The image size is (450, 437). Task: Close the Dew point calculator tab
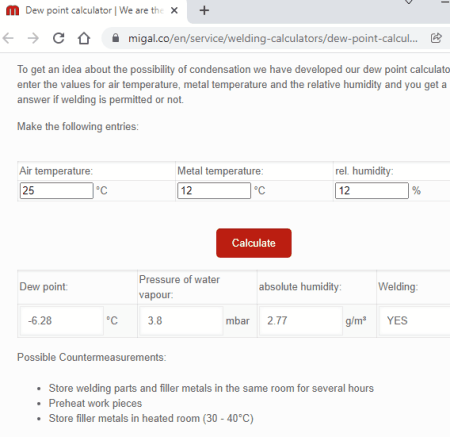click(174, 10)
